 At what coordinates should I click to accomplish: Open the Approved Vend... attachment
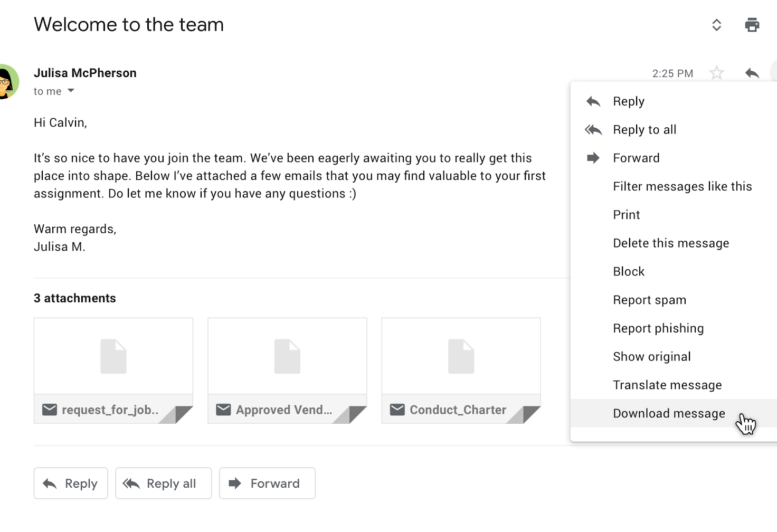click(x=287, y=370)
